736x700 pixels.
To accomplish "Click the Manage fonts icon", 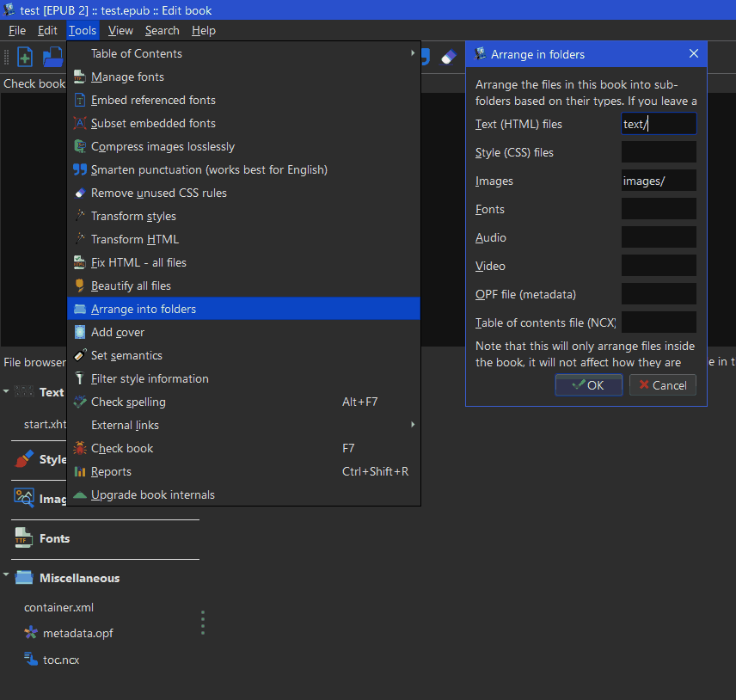I will [80, 77].
